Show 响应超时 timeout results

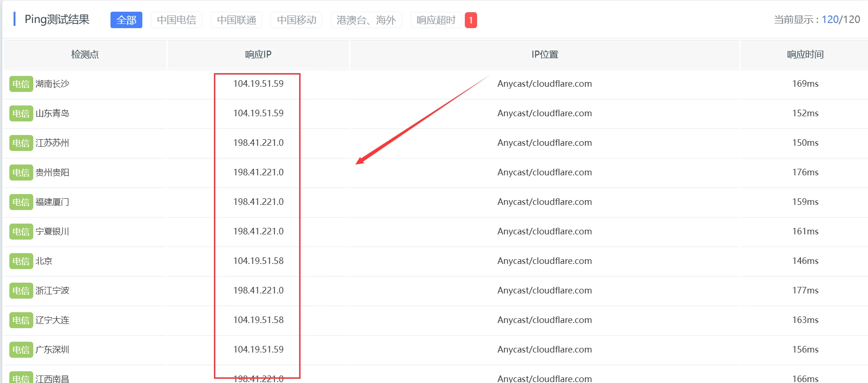click(x=435, y=20)
